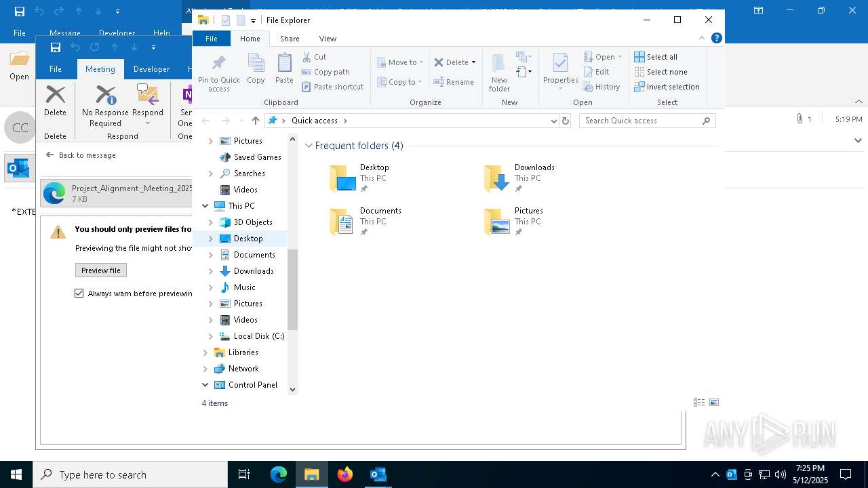
Task: Open File Explorer help icon
Action: pyautogui.click(x=716, y=39)
